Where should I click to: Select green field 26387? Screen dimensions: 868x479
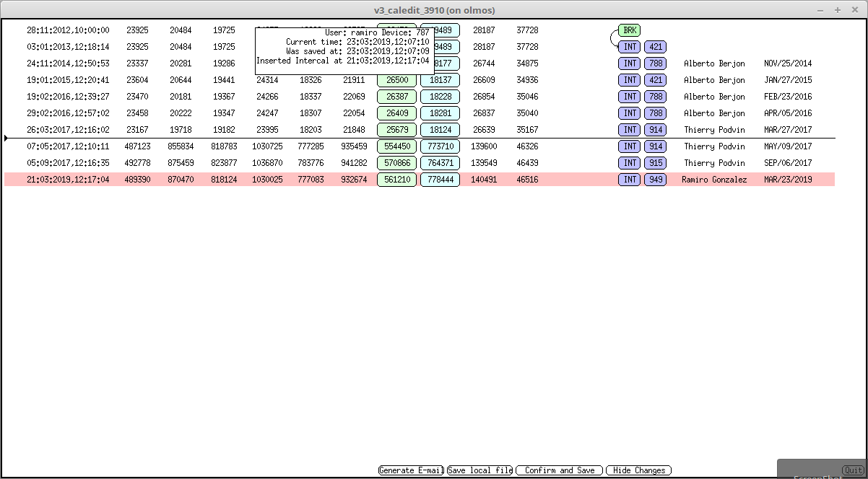tap(397, 97)
